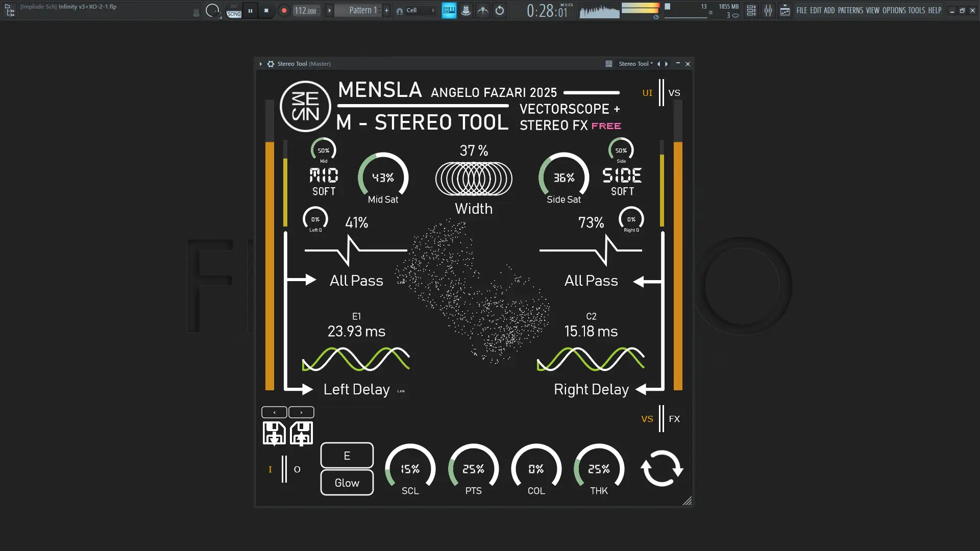The image size is (980, 551).
Task: Open pattern selector arrow before Pattern 1
Action: click(x=329, y=10)
